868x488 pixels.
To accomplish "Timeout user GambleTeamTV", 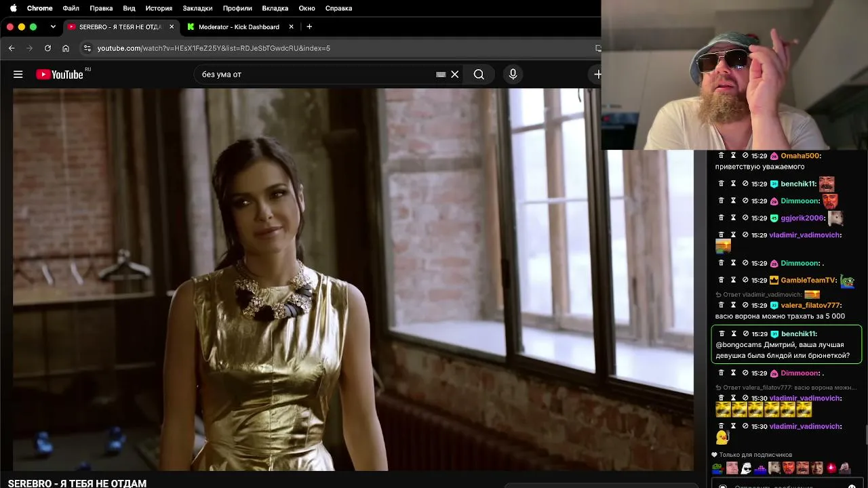I will click(733, 280).
